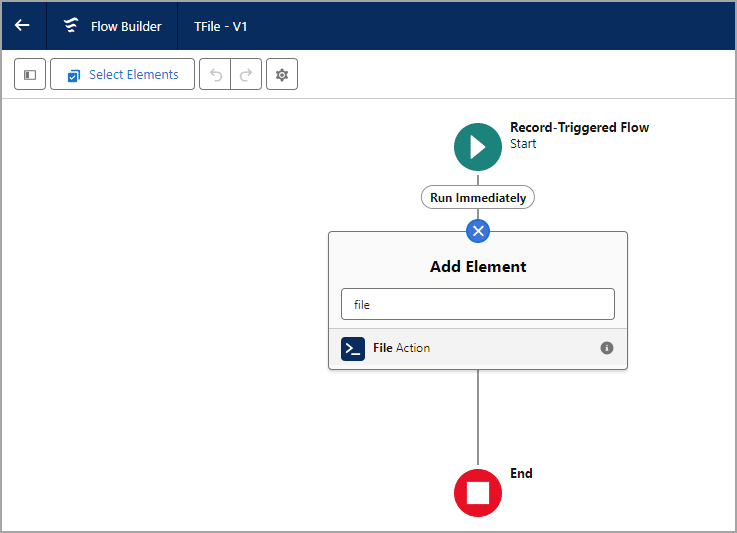
Task: Click the Run Immediately path label
Action: coord(478,197)
